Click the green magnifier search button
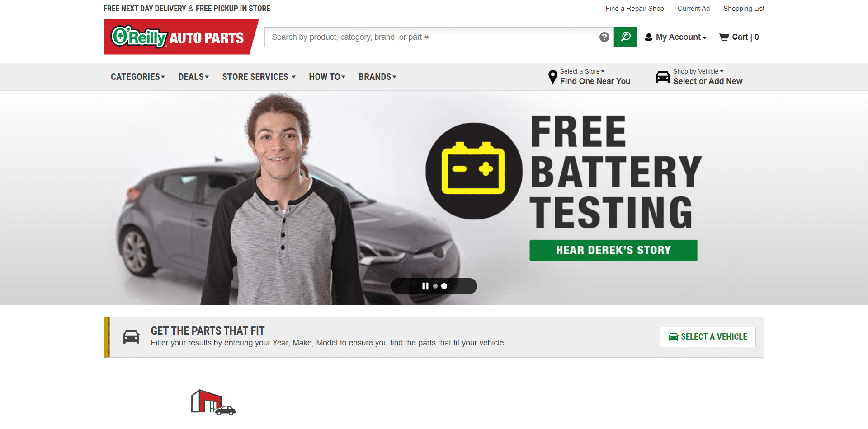This screenshot has width=868, height=429. click(626, 37)
